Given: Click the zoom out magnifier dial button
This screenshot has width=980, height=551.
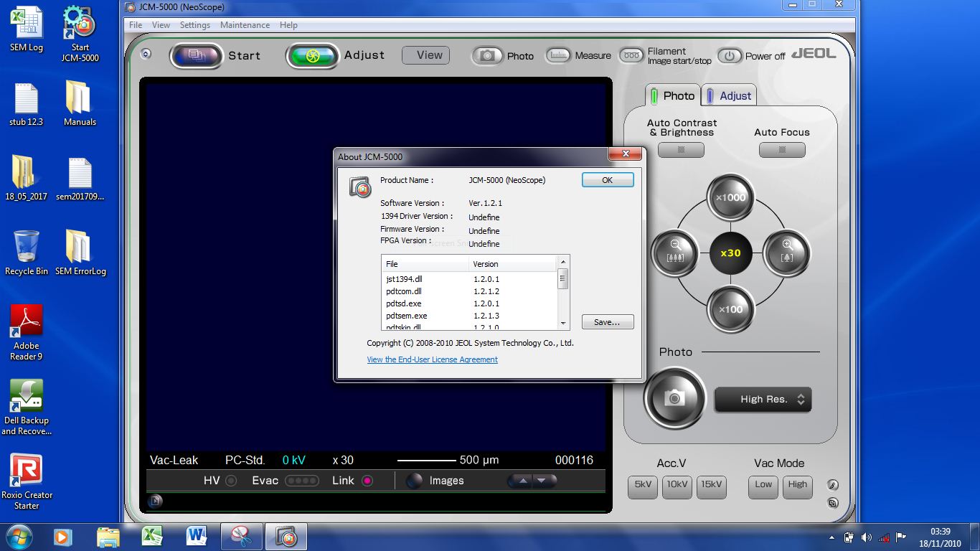Looking at the screenshot, I should [x=674, y=253].
